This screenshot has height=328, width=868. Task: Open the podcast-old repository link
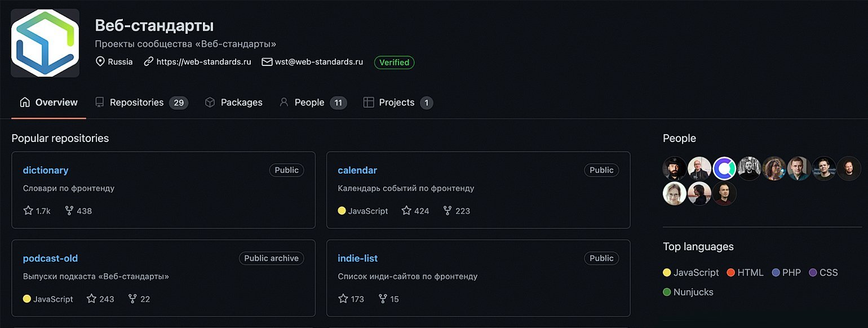point(50,258)
